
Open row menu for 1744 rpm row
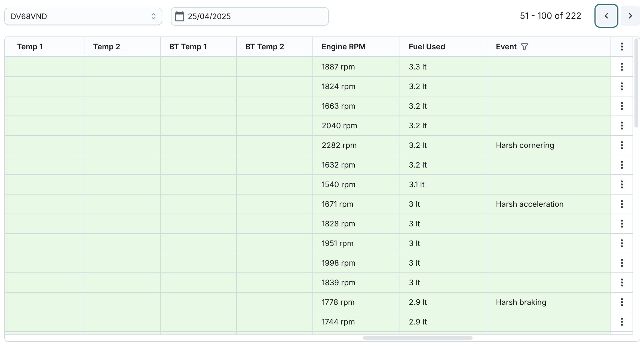tap(622, 322)
